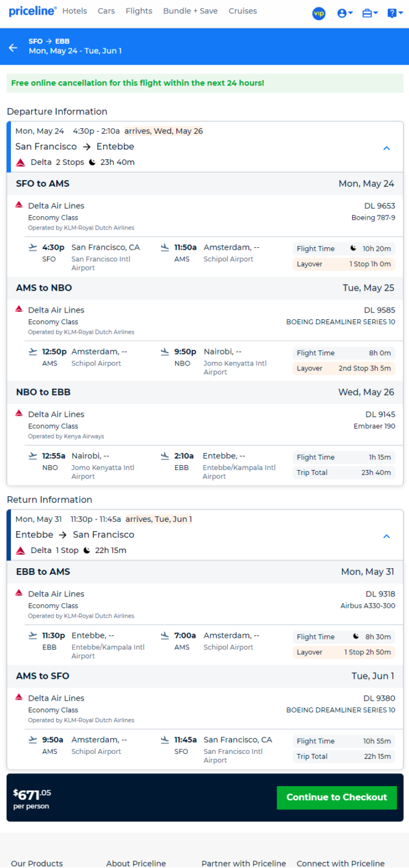
Task: Click the free online cancellation banner
Action: 204,83
